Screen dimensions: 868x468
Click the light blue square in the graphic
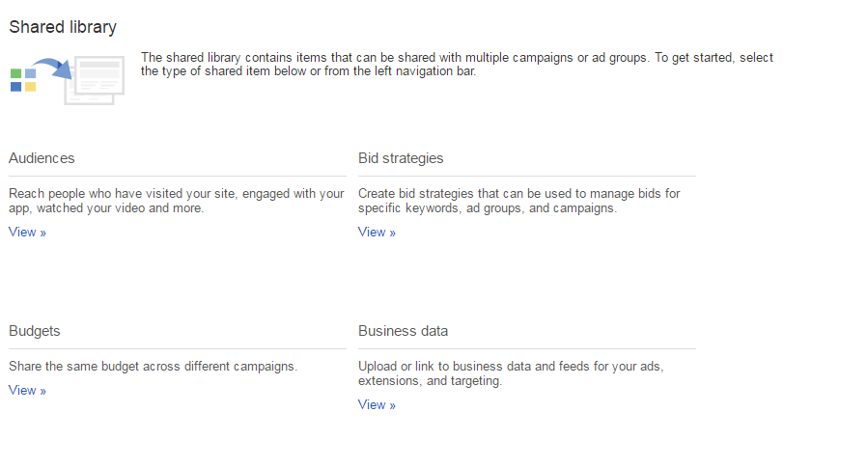[31, 73]
